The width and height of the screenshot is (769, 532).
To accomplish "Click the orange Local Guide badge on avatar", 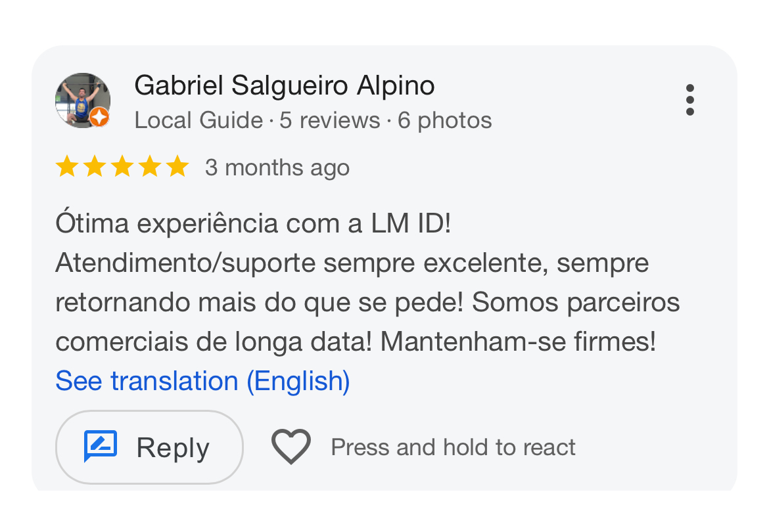I will pyautogui.click(x=99, y=118).
